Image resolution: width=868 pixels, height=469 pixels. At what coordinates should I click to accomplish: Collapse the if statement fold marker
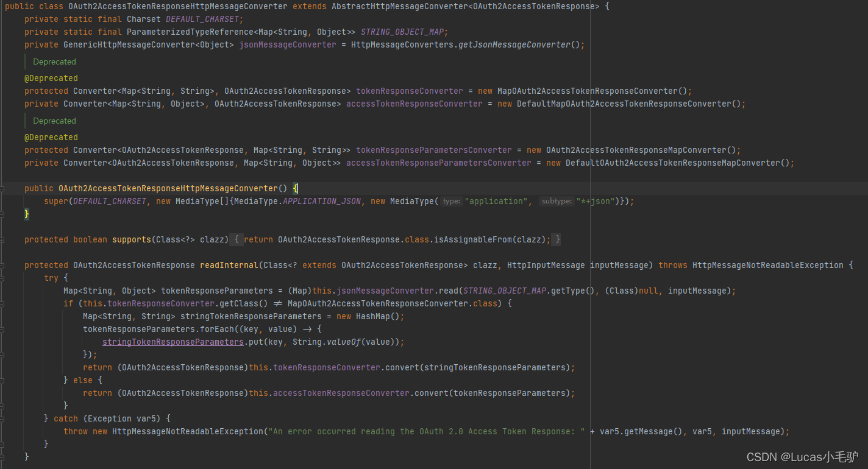[x=2, y=304]
